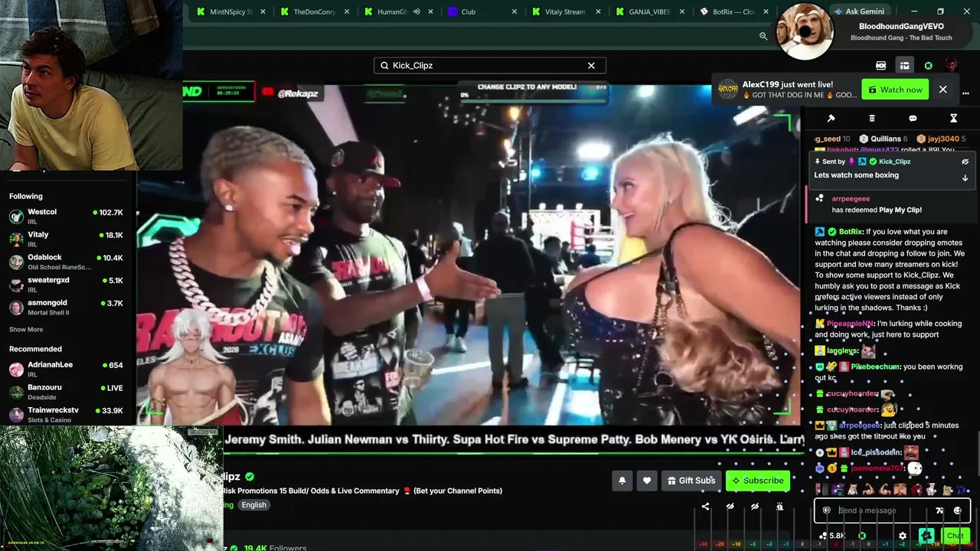Click the 7TV emote icon in chat input
The image size is (980, 551).
(x=939, y=510)
